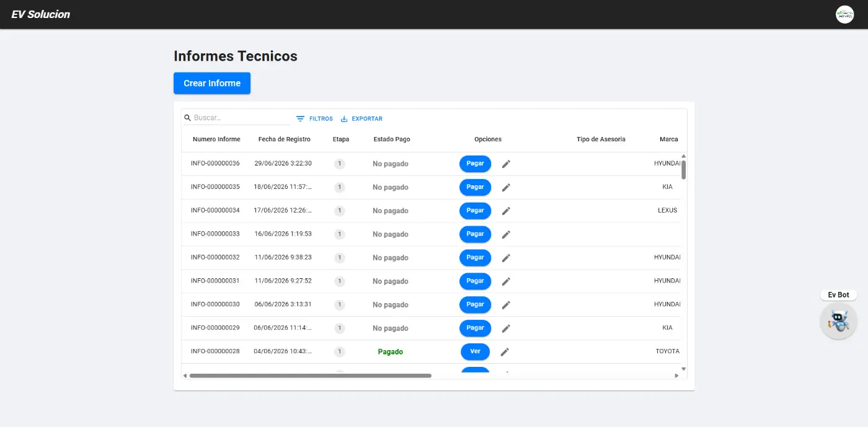Pay for report INFO-000000029

click(475, 328)
